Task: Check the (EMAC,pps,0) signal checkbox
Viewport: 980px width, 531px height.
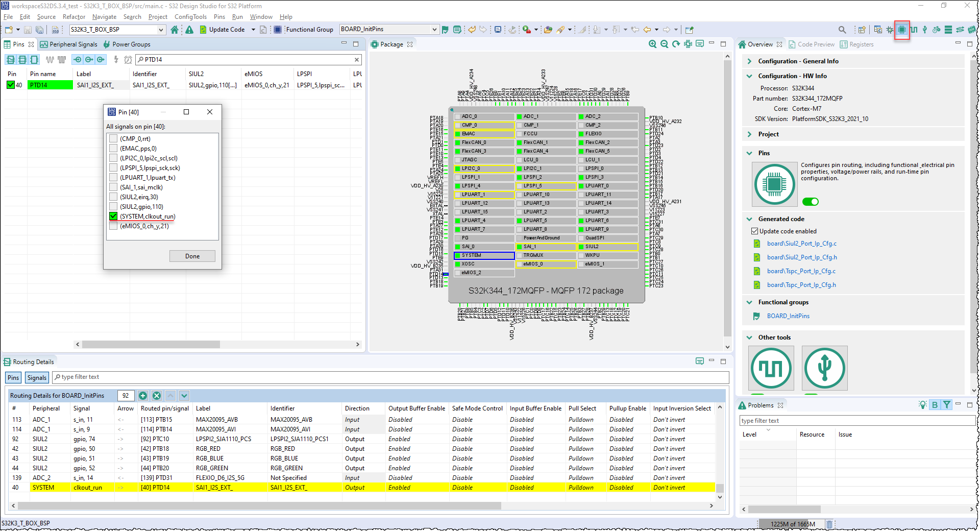Action: tap(113, 148)
